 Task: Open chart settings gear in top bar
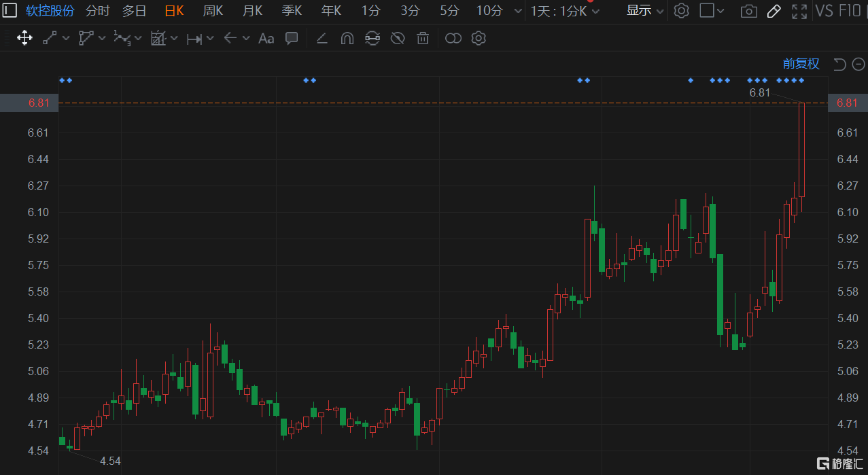682,11
